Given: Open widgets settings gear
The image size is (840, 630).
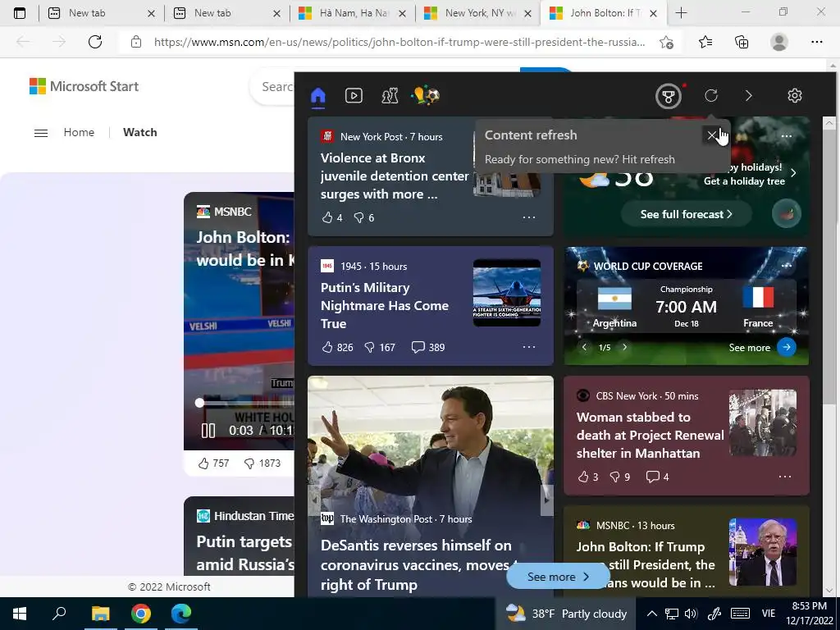Looking at the screenshot, I should point(794,96).
